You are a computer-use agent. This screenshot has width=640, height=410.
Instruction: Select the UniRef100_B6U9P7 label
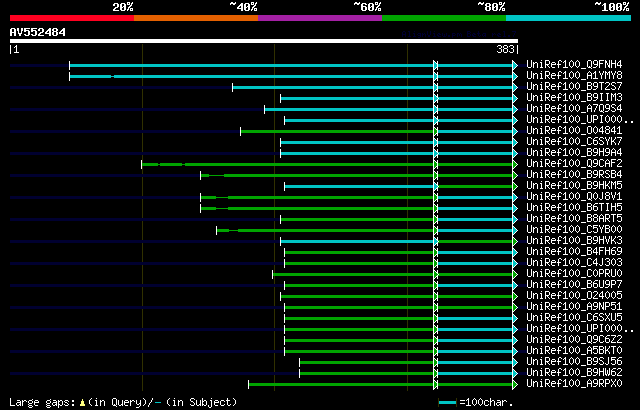(x=574, y=285)
